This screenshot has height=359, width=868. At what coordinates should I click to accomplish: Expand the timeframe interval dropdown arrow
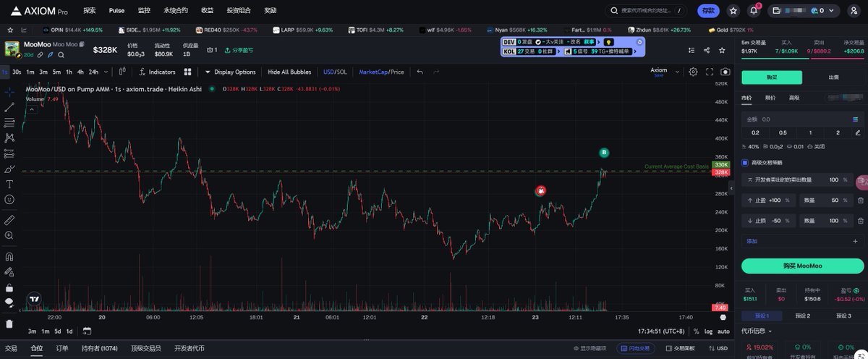pos(107,72)
